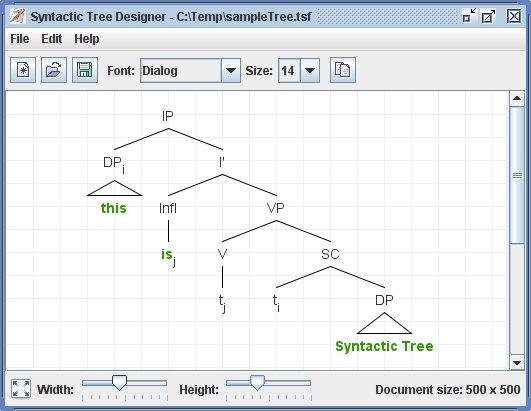The height and width of the screenshot is (411, 531).
Task: Select the DP node under SC
Action: point(384,300)
